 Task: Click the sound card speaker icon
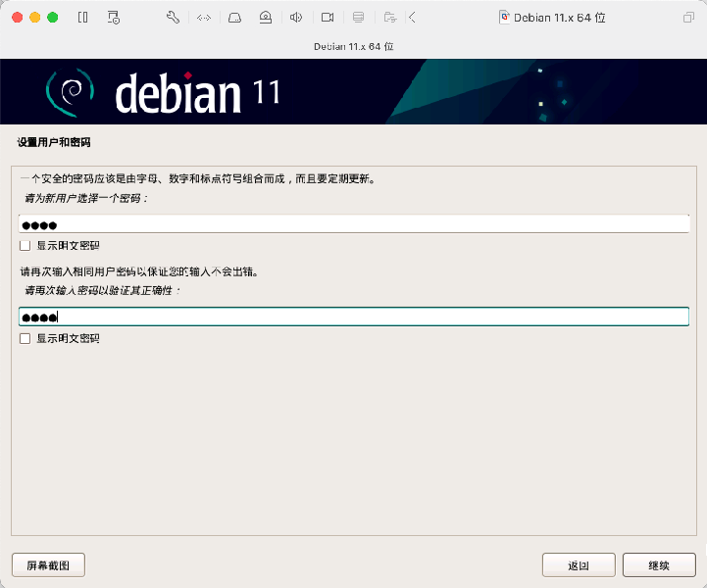point(296,18)
